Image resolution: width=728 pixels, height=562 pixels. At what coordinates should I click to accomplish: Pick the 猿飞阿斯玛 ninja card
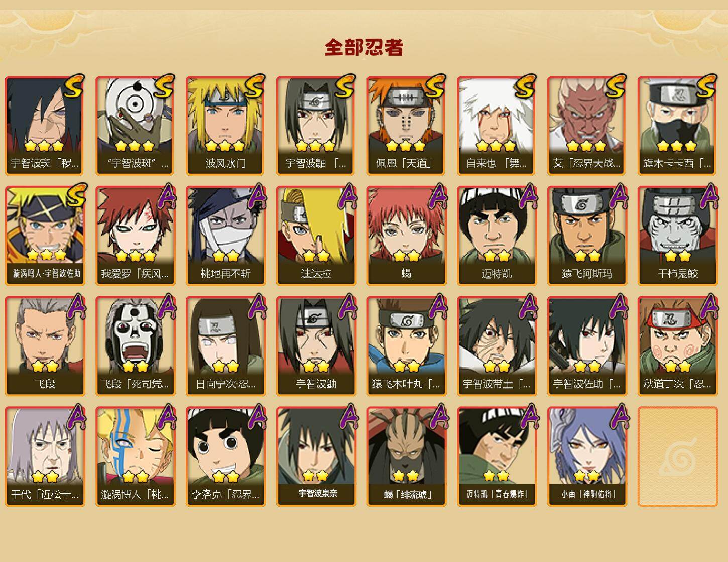coord(587,236)
